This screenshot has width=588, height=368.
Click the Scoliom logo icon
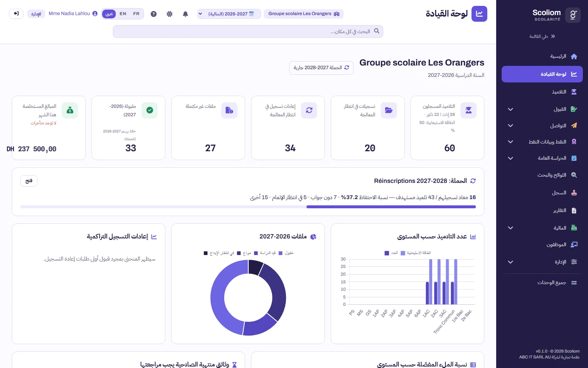coord(573,15)
